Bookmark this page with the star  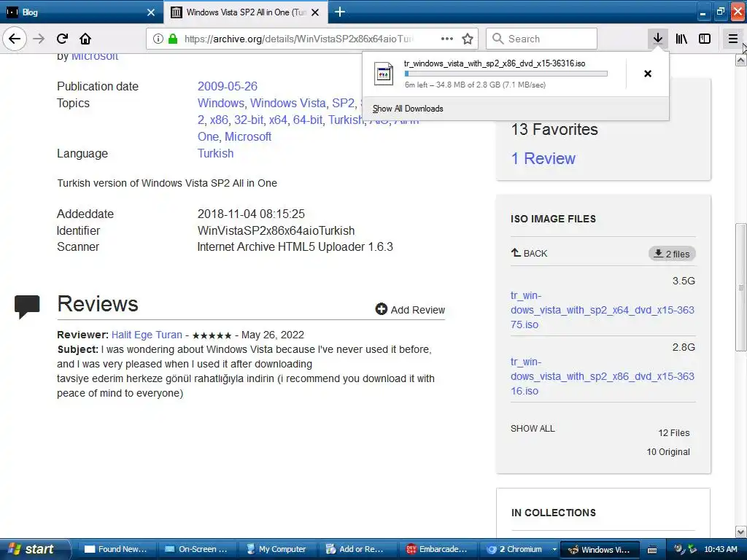[x=468, y=39]
